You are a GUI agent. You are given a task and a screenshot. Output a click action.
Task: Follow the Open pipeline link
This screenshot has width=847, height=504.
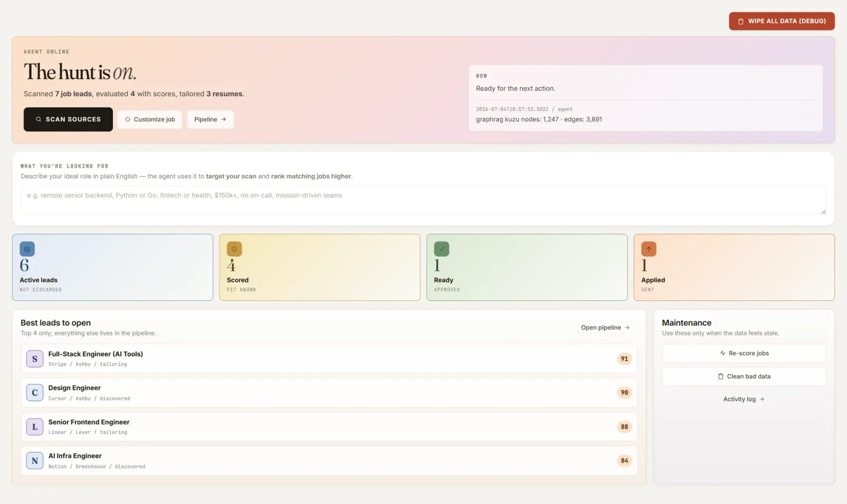click(605, 328)
